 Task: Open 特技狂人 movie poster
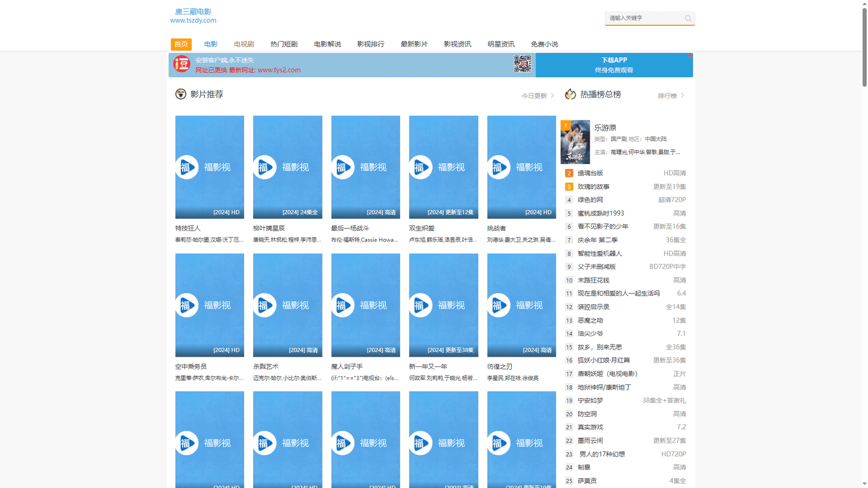click(210, 167)
